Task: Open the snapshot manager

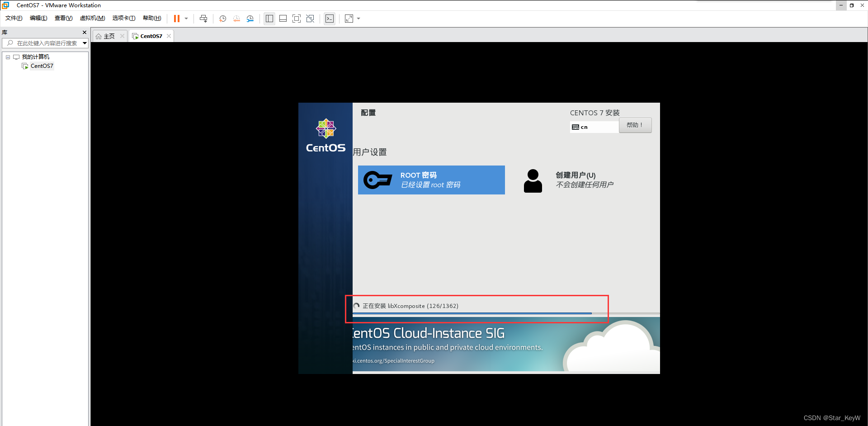Action: (x=250, y=19)
